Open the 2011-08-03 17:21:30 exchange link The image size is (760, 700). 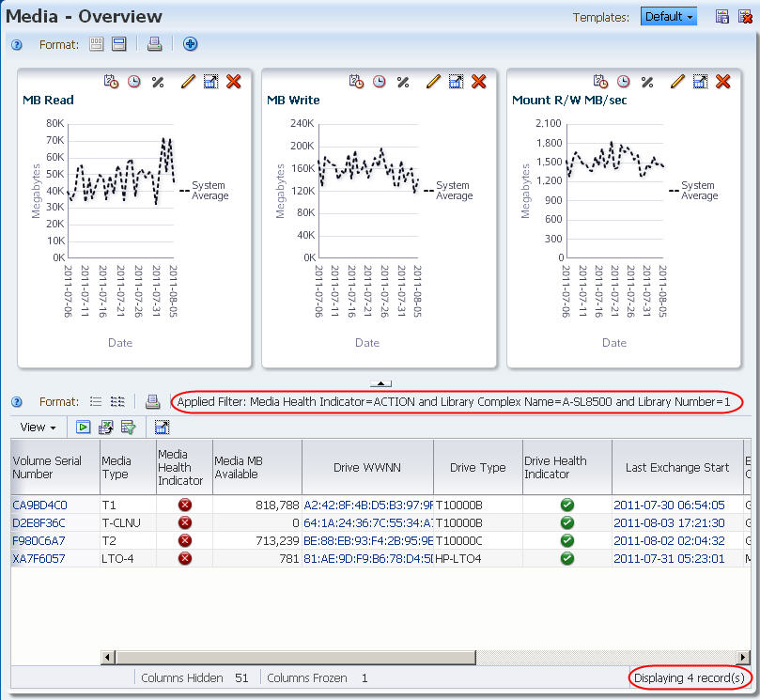669,523
